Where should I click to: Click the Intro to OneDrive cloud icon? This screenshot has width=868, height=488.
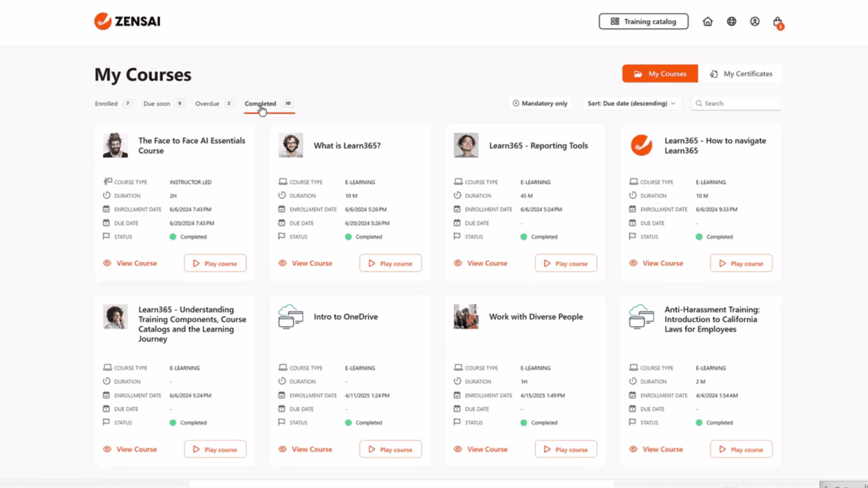291,317
